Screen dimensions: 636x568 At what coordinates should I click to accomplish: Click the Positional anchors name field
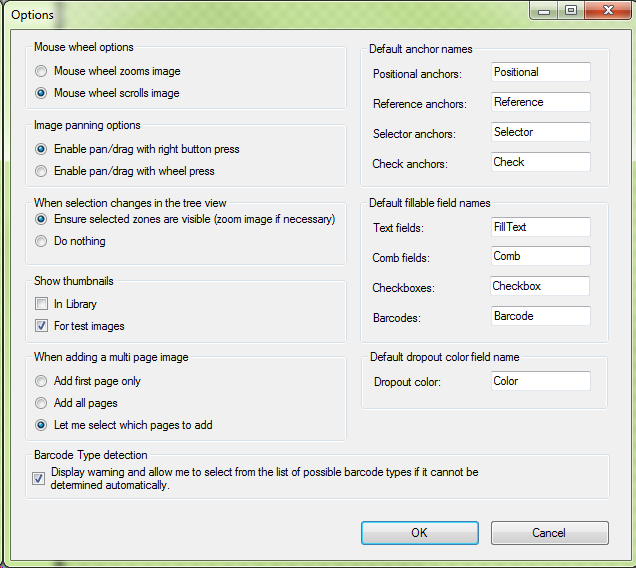point(540,72)
